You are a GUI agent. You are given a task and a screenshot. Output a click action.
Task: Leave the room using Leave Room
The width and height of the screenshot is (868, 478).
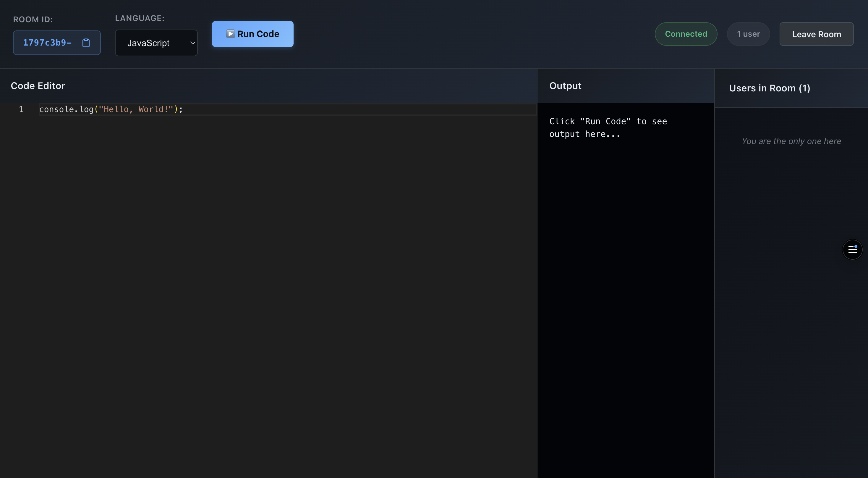[x=817, y=34]
